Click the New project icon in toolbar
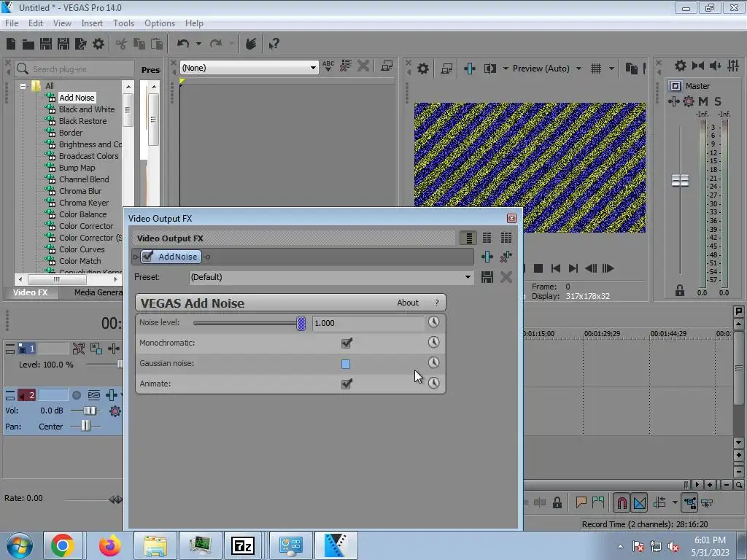 [11, 44]
